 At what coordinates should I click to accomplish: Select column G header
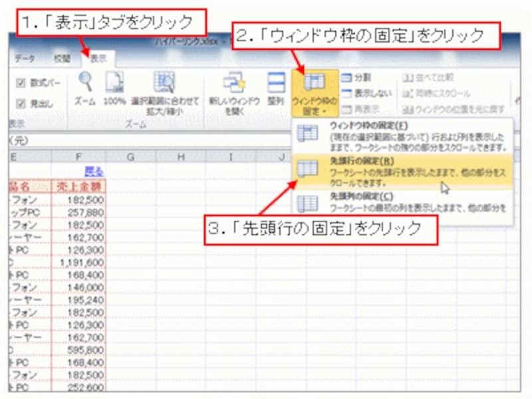pyautogui.click(x=130, y=157)
